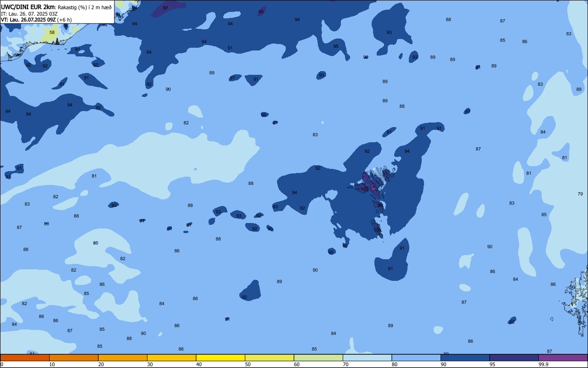Pick the pale green 60–70 legend swatch
This screenshot has width=588, height=368.
click(x=318, y=357)
